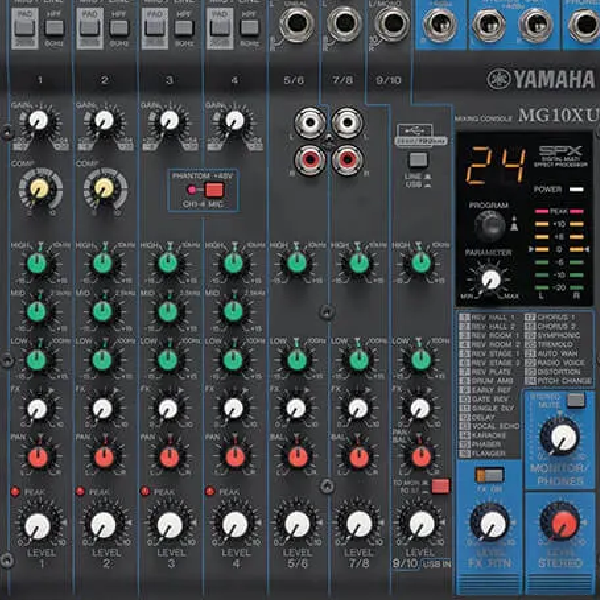Viewport: 600px width, 600px height.
Task: Click the channel 3 red PEAK LED
Action: (145, 491)
